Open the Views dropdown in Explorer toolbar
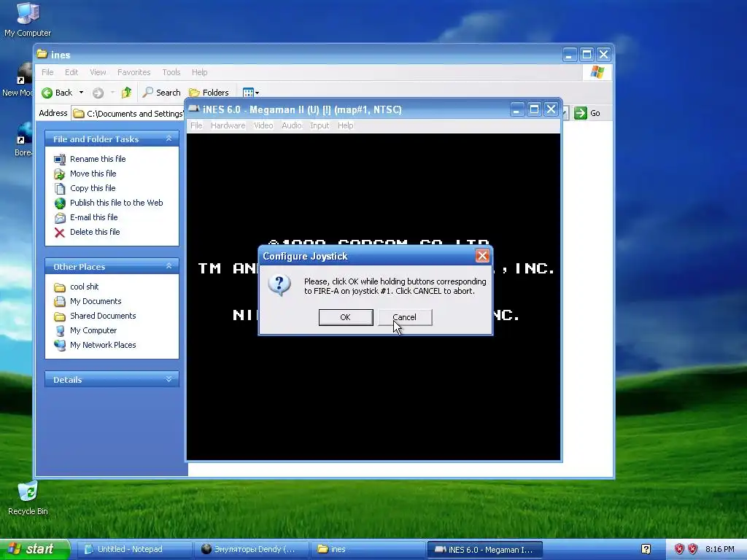The height and width of the screenshot is (560, 747). coord(251,93)
